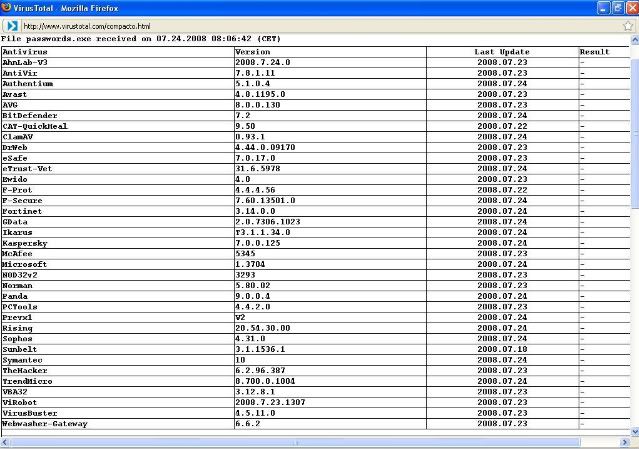
Task: Click version value '8.700.0.1004'
Action: click(x=265, y=381)
